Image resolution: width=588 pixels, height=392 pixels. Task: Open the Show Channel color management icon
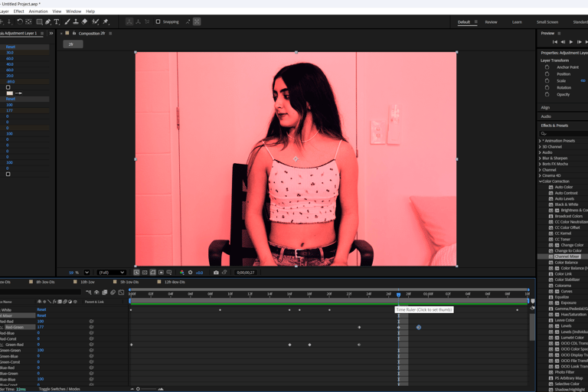point(182,273)
